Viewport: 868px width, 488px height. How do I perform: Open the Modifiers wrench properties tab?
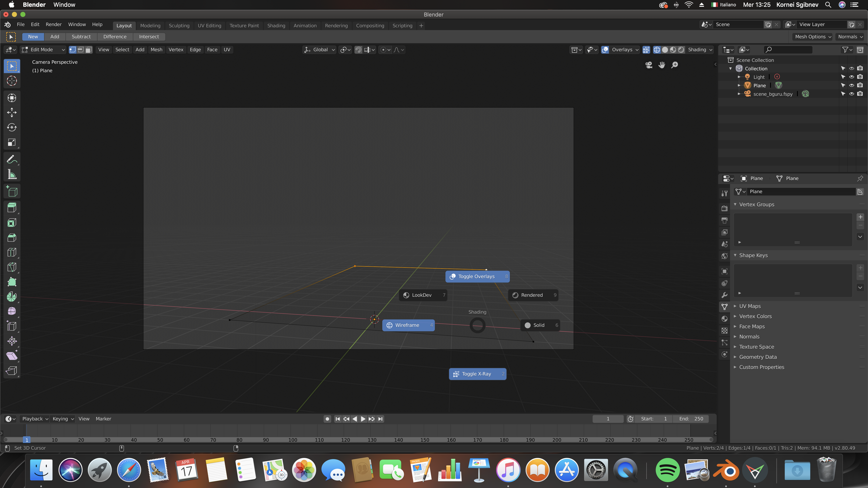click(x=725, y=295)
